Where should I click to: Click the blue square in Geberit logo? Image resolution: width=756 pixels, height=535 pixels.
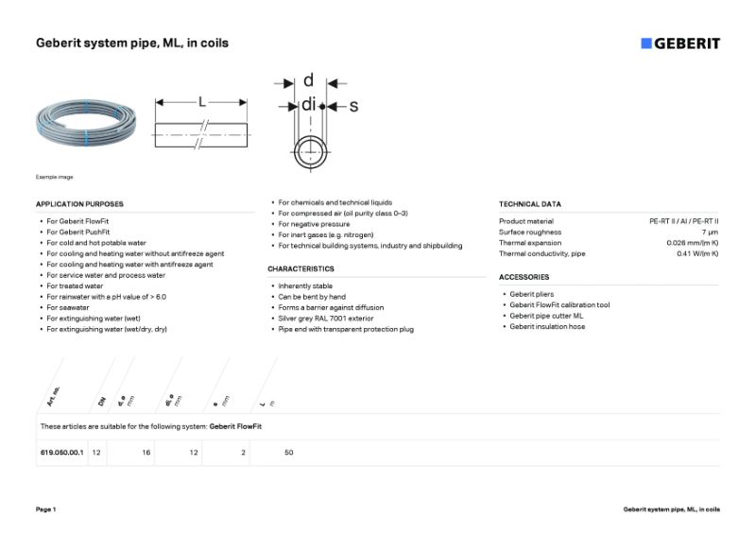pyautogui.click(x=646, y=43)
